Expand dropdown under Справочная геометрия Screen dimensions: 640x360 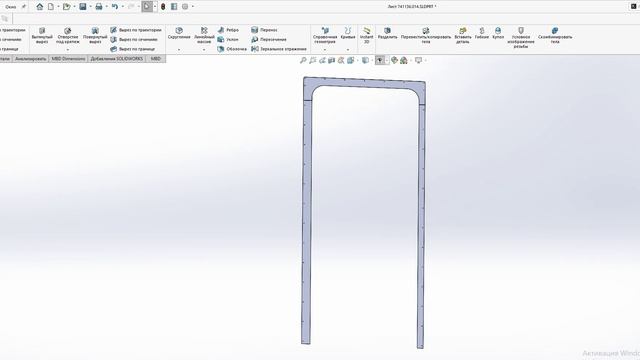(x=325, y=50)
